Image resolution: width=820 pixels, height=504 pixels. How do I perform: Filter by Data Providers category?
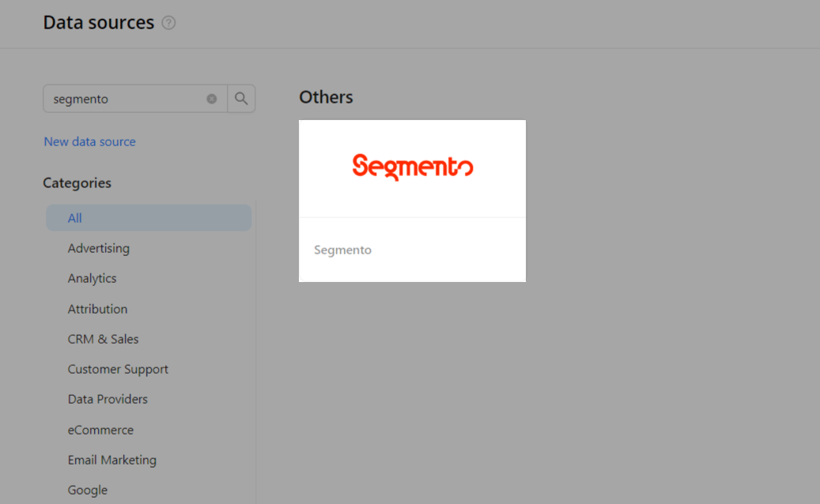coord(108,399)
